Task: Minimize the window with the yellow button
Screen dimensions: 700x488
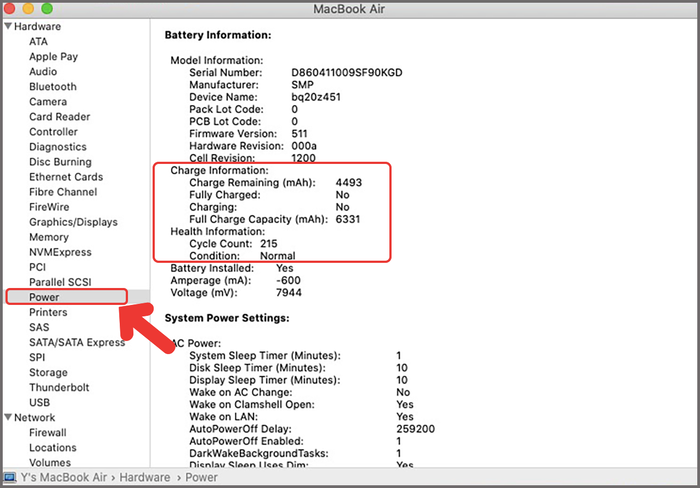Action: click(28, 8)
